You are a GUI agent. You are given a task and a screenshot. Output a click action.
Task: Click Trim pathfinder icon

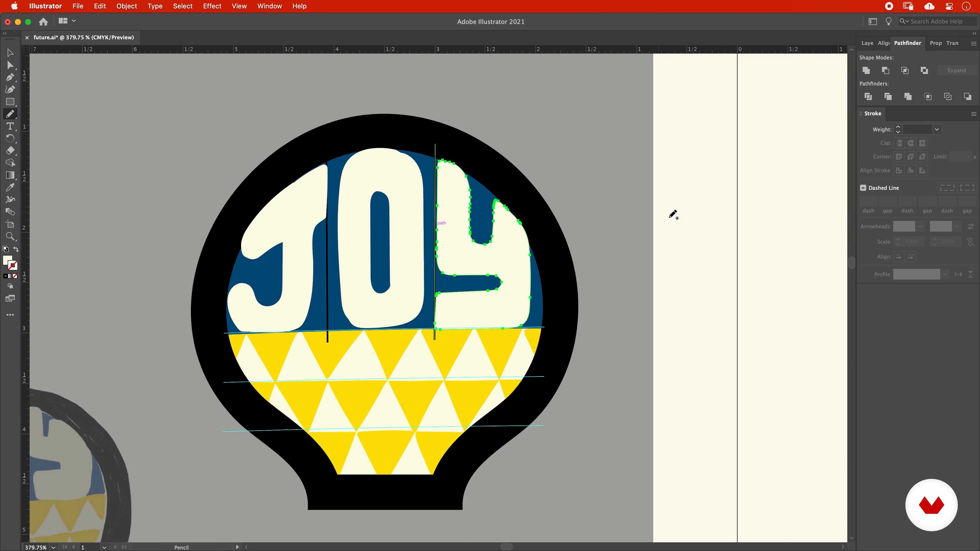click(888, 97)
